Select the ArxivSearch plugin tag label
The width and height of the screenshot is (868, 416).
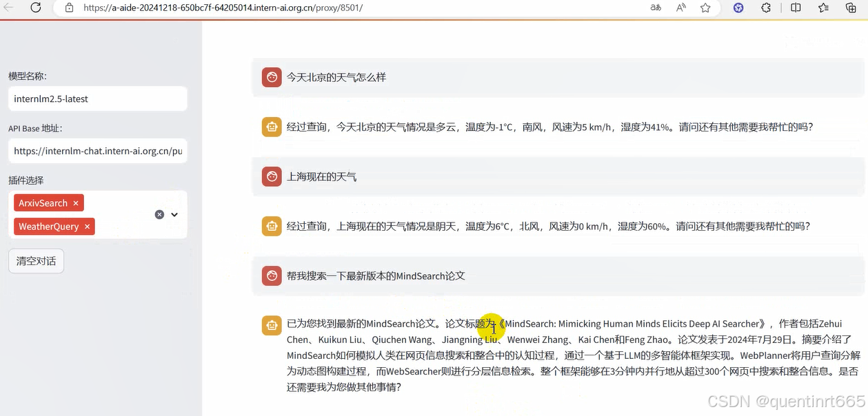(43, 203)
